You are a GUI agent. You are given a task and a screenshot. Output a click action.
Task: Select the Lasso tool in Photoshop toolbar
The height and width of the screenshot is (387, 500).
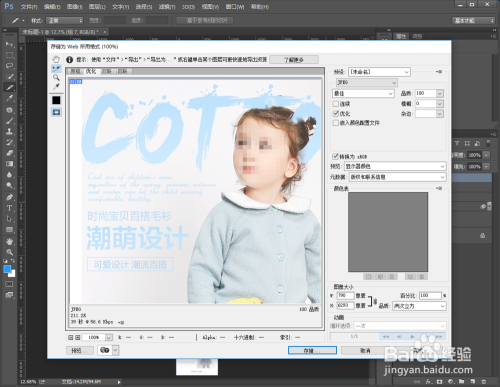(x=9, y=66)
